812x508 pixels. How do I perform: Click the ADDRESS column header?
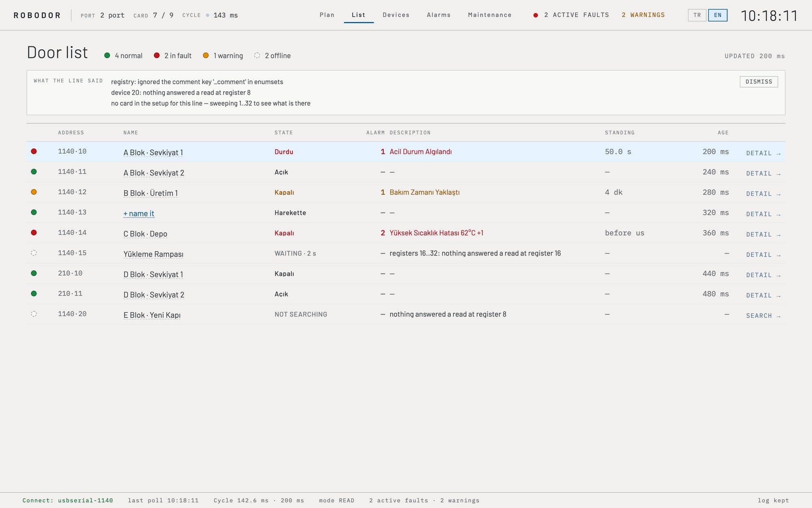coord(71,132)
